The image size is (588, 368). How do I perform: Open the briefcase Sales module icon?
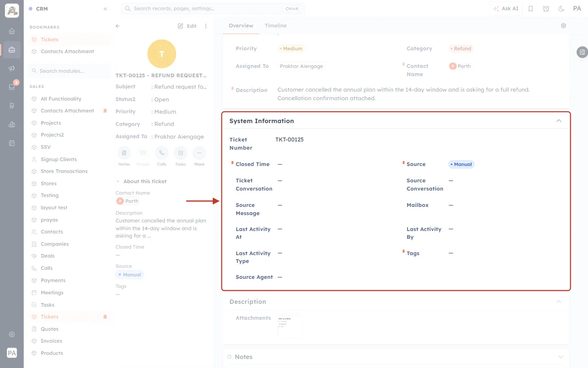[x=12, y=50]
